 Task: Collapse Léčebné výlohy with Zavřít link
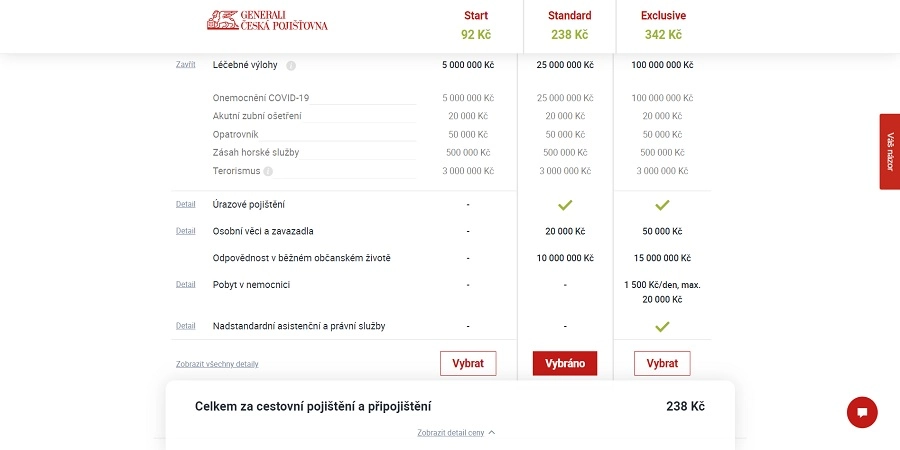[x=185, y=64]
